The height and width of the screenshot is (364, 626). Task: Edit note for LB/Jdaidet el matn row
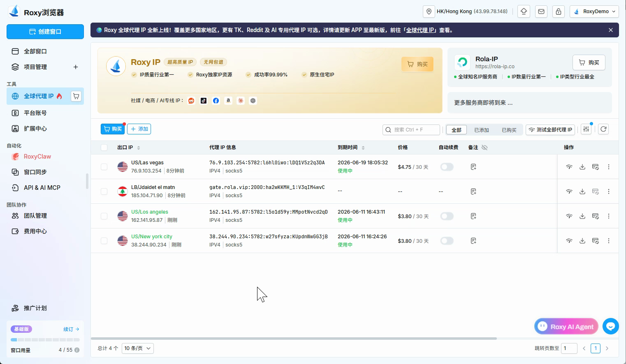point(473,191)
